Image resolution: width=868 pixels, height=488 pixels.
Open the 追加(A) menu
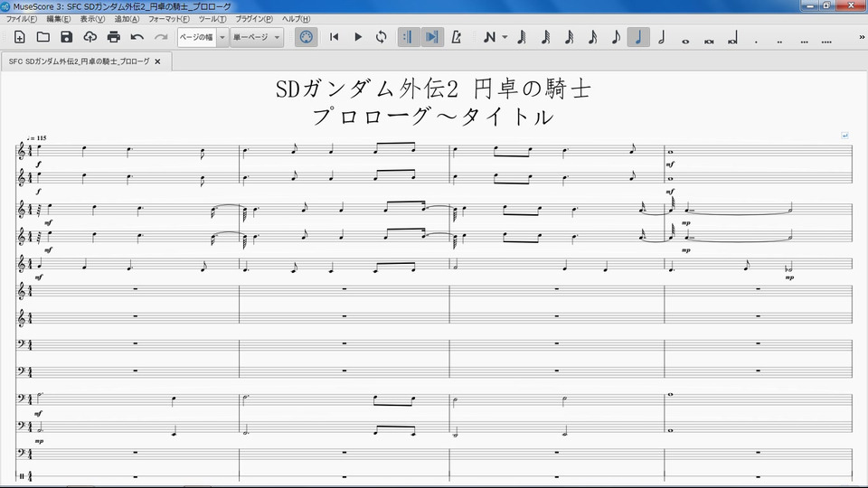click(127, 19)
